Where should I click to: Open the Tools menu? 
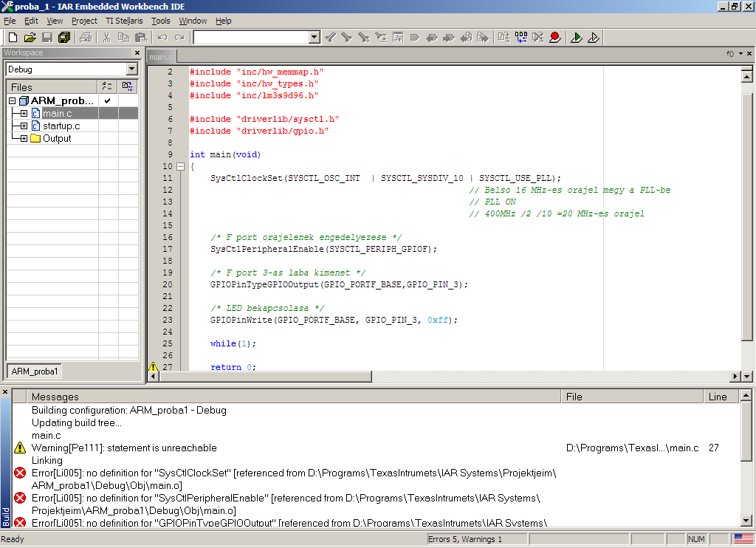pyautogui.click(x=160, y=21)
